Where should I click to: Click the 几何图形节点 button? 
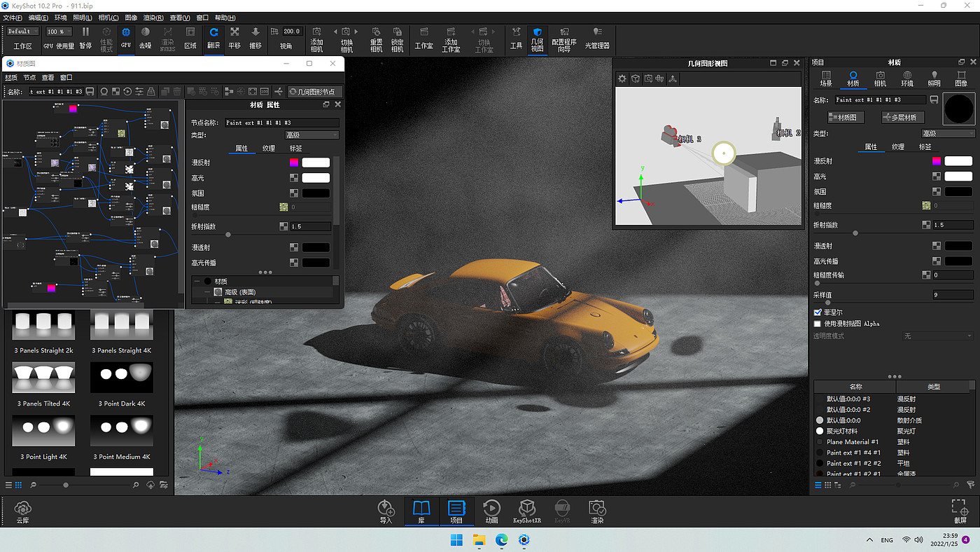tap(314, 91)
